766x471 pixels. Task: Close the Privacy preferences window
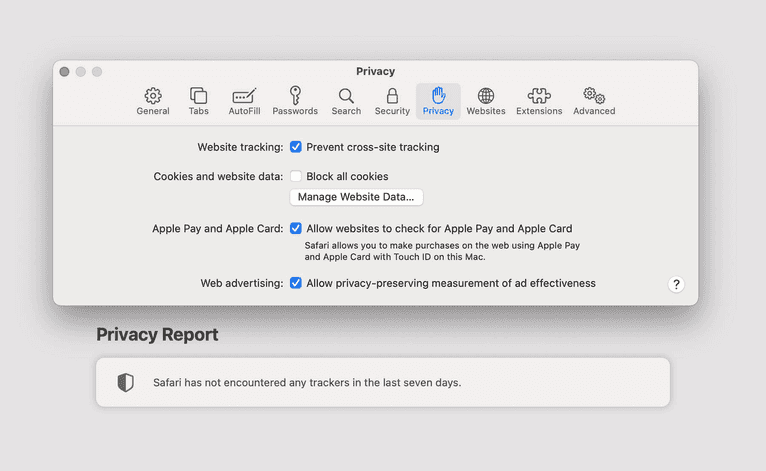pyautogui.click(x=64, y=72)
